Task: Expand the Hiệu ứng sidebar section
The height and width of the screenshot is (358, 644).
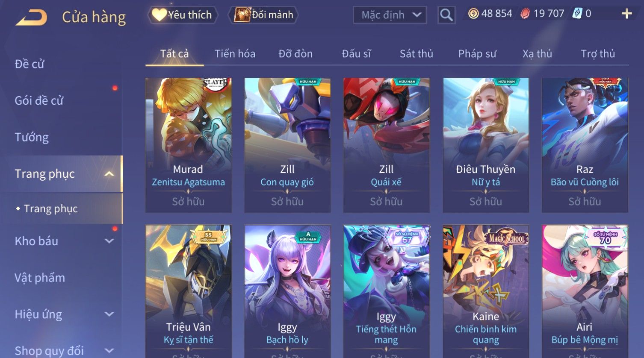Action: coord(109,314)
